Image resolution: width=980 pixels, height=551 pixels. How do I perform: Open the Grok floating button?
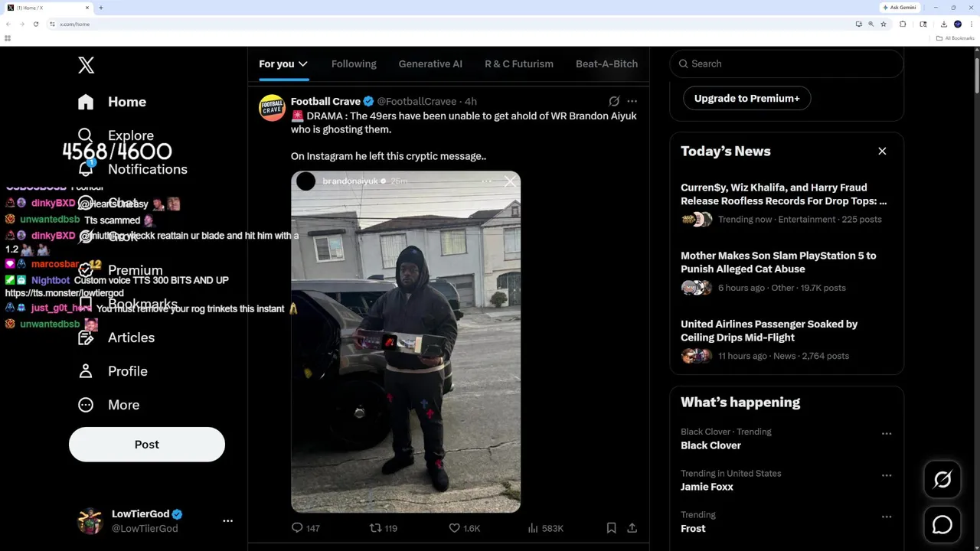point(942,480)
